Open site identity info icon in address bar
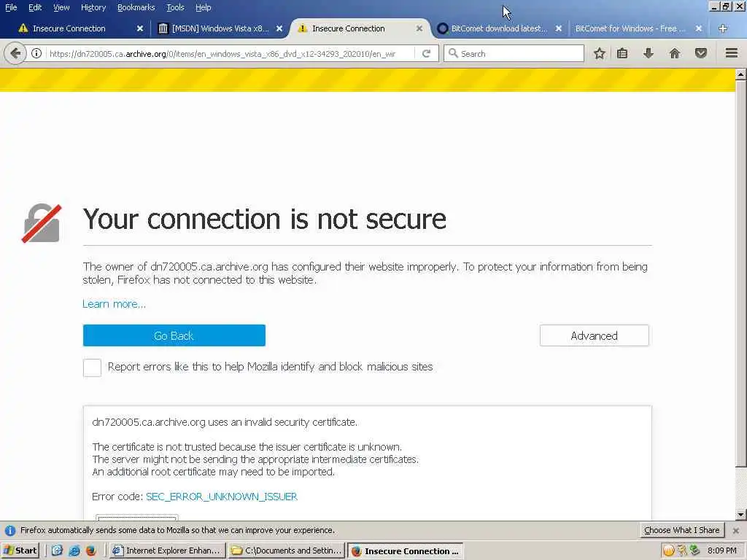Image resolution: width=747 pixels, height=560 pixels. tap(36, 53)
